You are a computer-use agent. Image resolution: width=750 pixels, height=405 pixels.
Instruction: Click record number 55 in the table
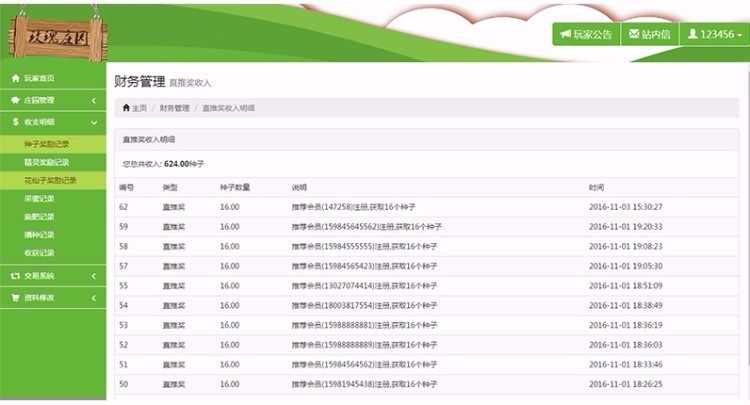tap(124, 285)
